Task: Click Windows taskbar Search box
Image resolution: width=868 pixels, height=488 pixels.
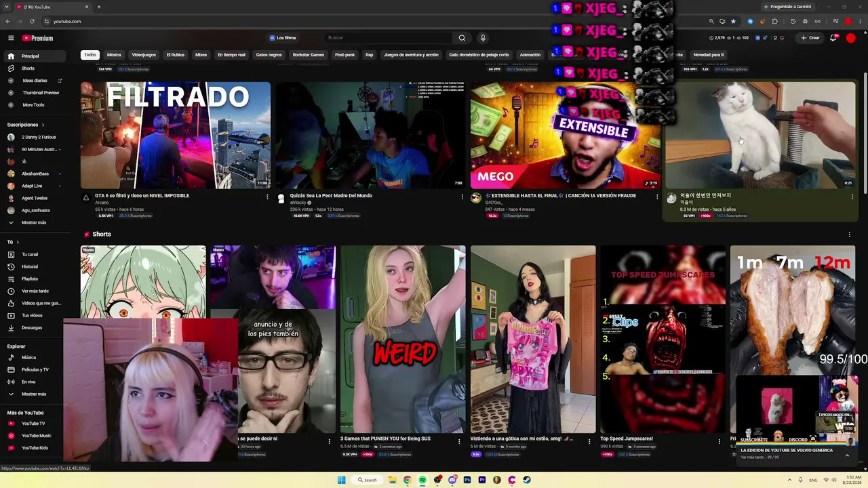Action: click(x=368, y=480)
